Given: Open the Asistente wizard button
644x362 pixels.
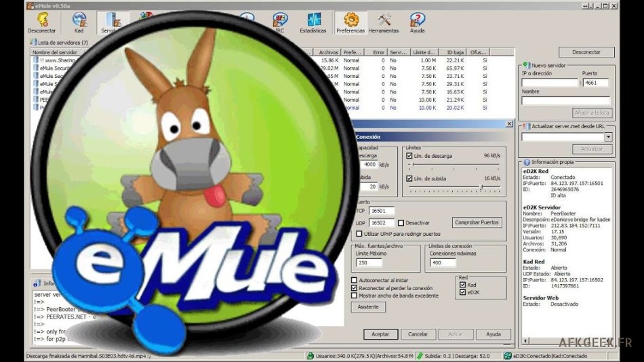Looking at the screenshot, I should (x=368, y=307).
